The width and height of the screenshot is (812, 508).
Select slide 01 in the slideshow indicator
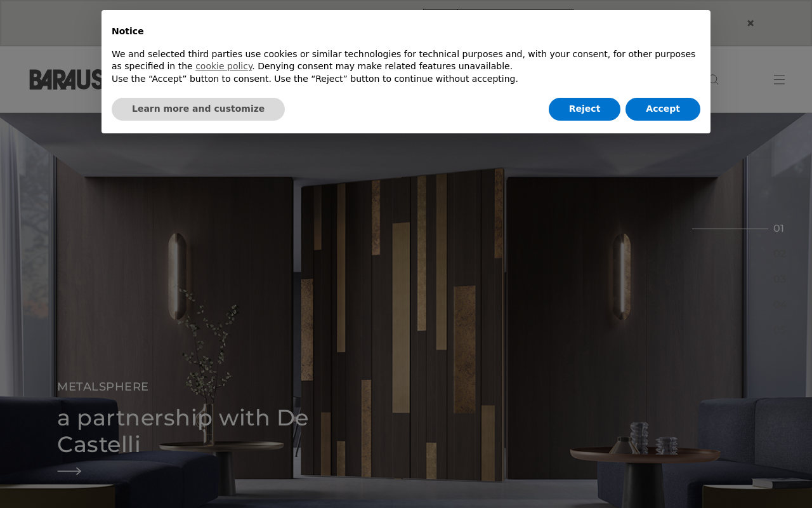point(778,229)
